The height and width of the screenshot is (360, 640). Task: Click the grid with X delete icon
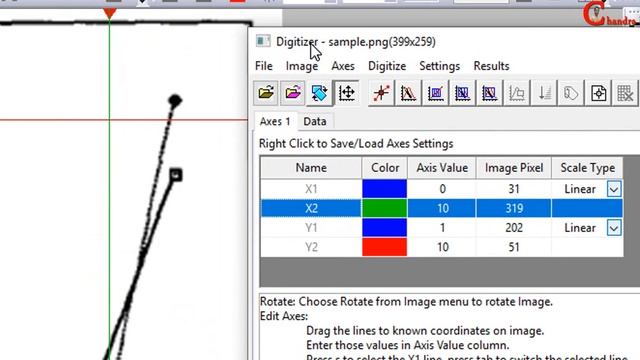(x=625, y=93)
